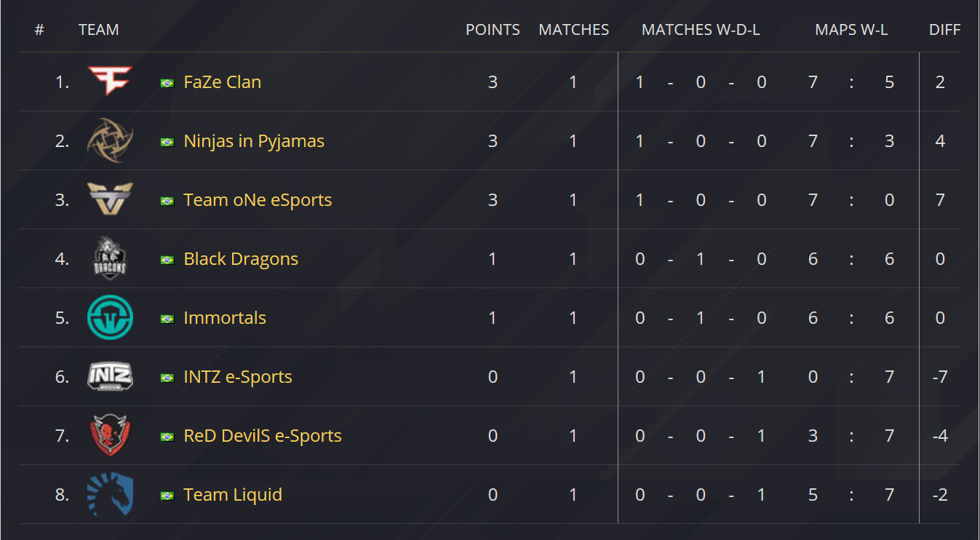Click the Team oNe eSports logo
The image size is (980, 540).
(x=110, y=199)
